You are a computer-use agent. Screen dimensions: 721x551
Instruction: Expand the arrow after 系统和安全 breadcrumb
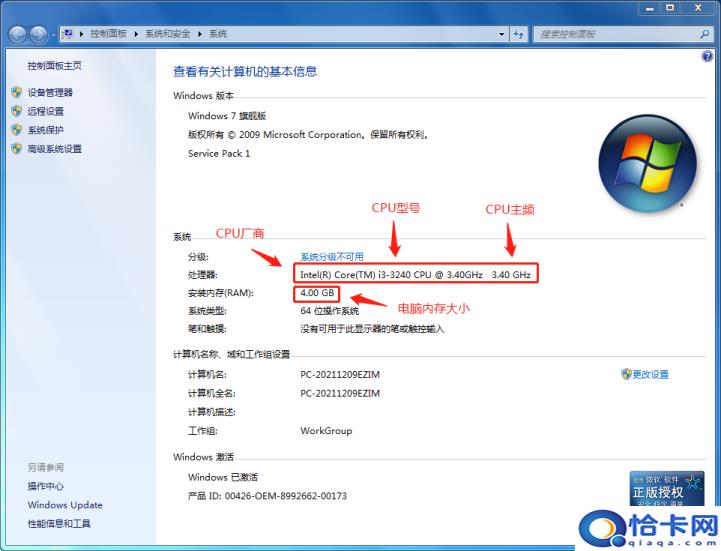[x=200, y=34]
